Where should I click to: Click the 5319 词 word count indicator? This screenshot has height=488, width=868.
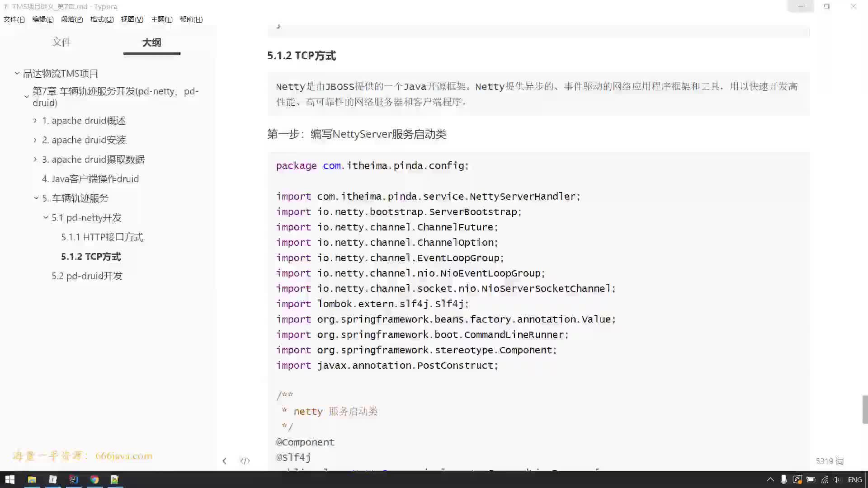point(830,461)
